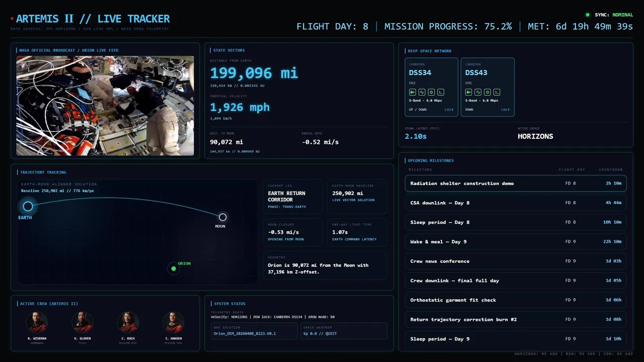Viewport: 644px width, 362px height.
Task: Click the LOCK label on DSS34 card
Action: tap(449, 110)
